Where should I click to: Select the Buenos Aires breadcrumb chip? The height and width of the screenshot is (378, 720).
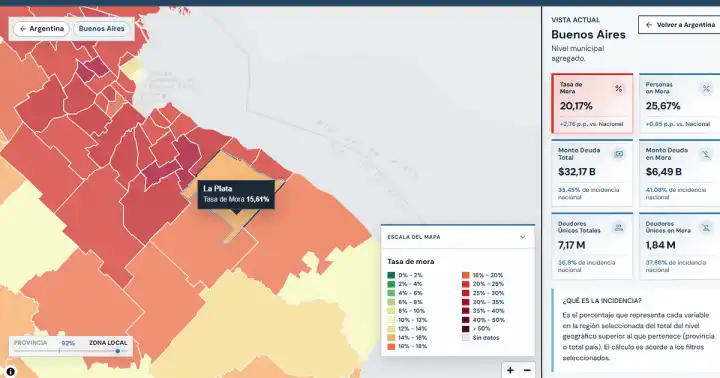tap(101, 28)
